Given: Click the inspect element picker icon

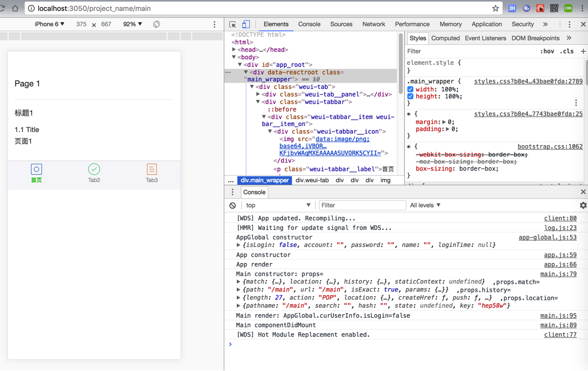Looking at the screenshot, I should tap(233, 24).
